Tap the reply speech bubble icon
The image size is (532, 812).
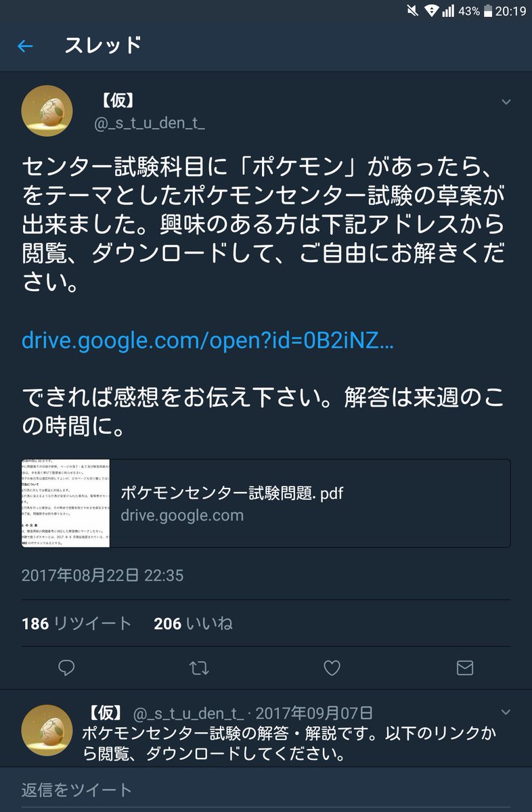[66, 668]
